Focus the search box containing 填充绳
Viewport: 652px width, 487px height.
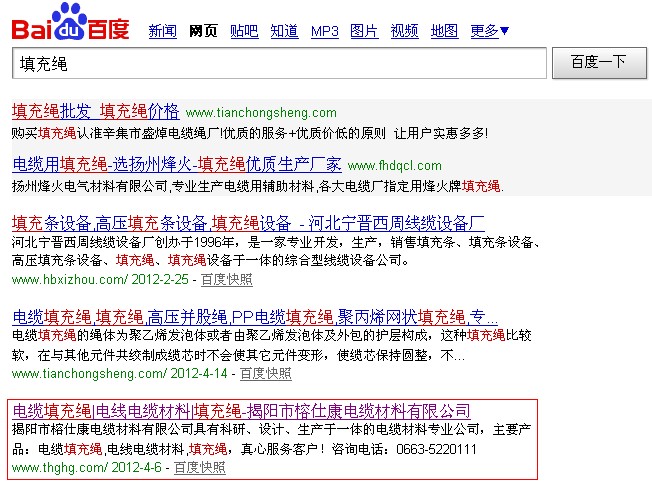(x=279, y=63)
